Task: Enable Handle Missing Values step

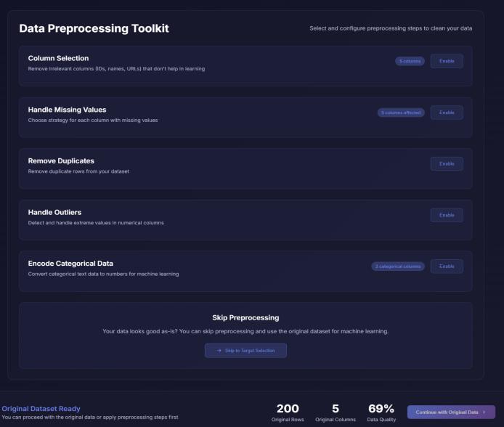Action: click(x=447, y=113)
